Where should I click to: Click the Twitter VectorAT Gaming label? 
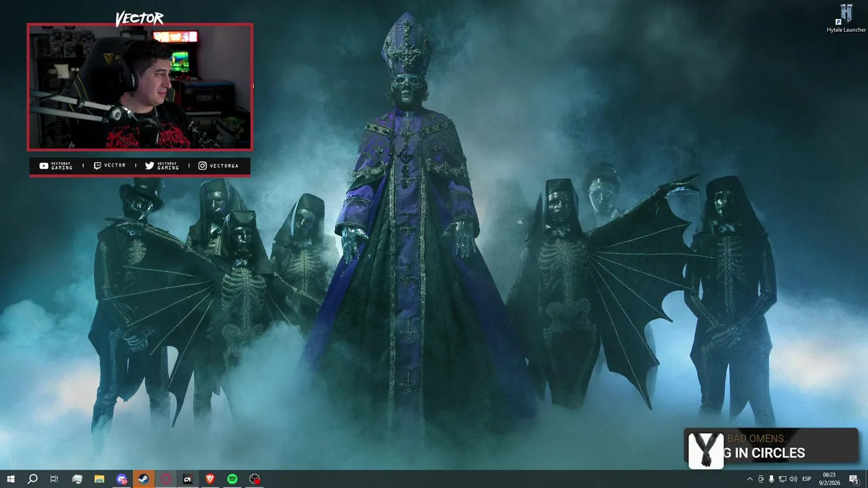[162, 165]
